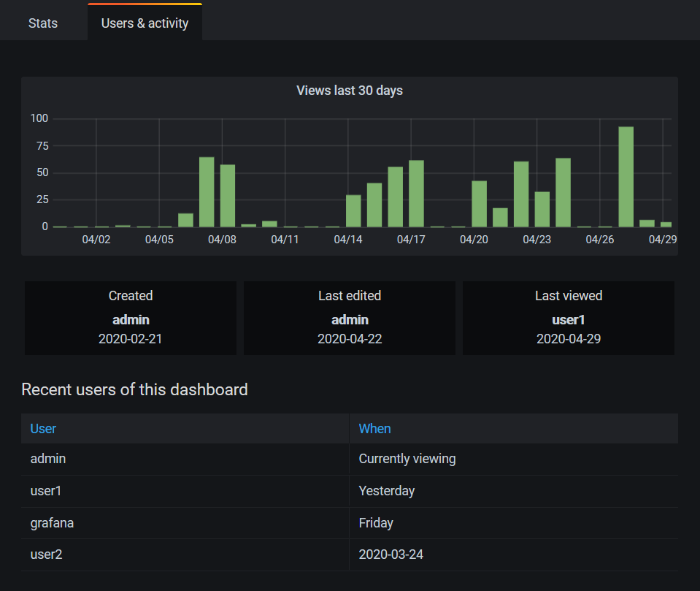This screenshot has height=591, width=700.
Task: Sort table by the When column
Action: [374, 428]
